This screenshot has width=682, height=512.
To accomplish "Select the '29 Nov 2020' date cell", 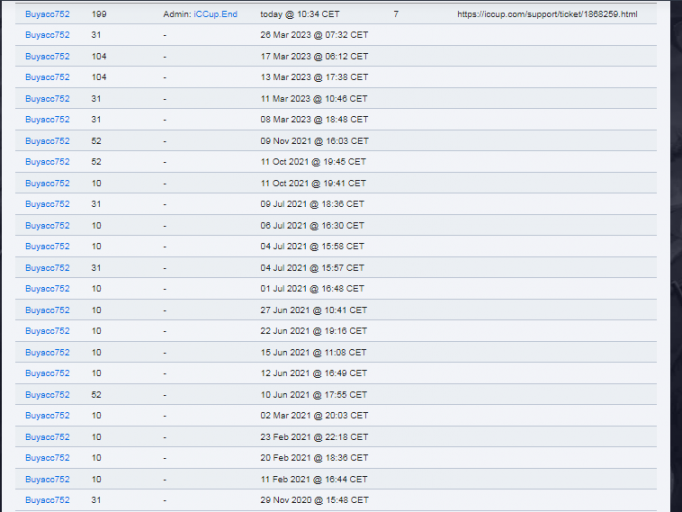I will tap(314, 500).
